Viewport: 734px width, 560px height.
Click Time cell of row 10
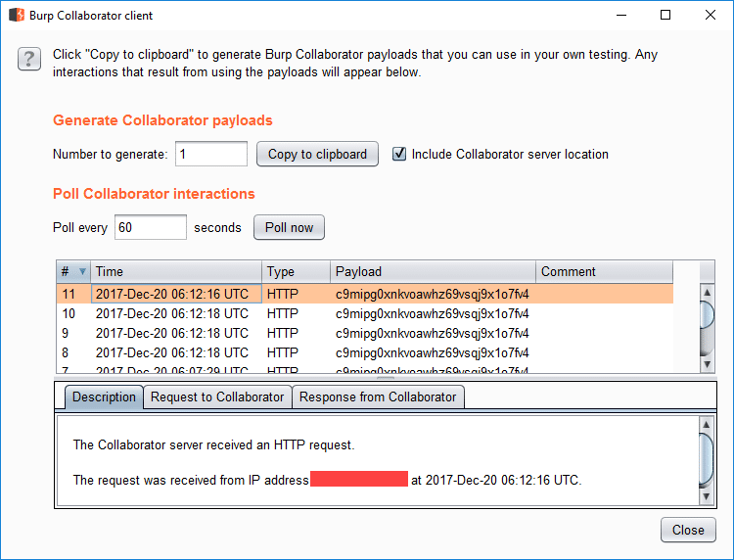(x=176, y=313)
